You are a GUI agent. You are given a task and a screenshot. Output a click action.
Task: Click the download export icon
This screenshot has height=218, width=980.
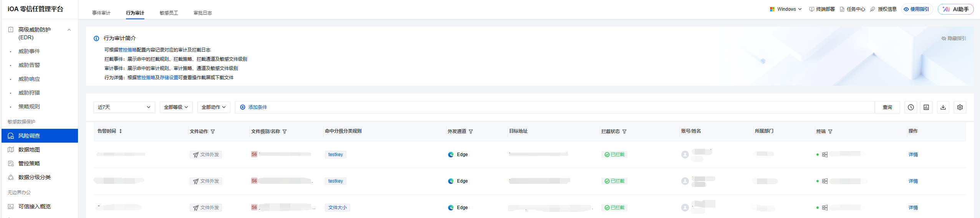943,107
